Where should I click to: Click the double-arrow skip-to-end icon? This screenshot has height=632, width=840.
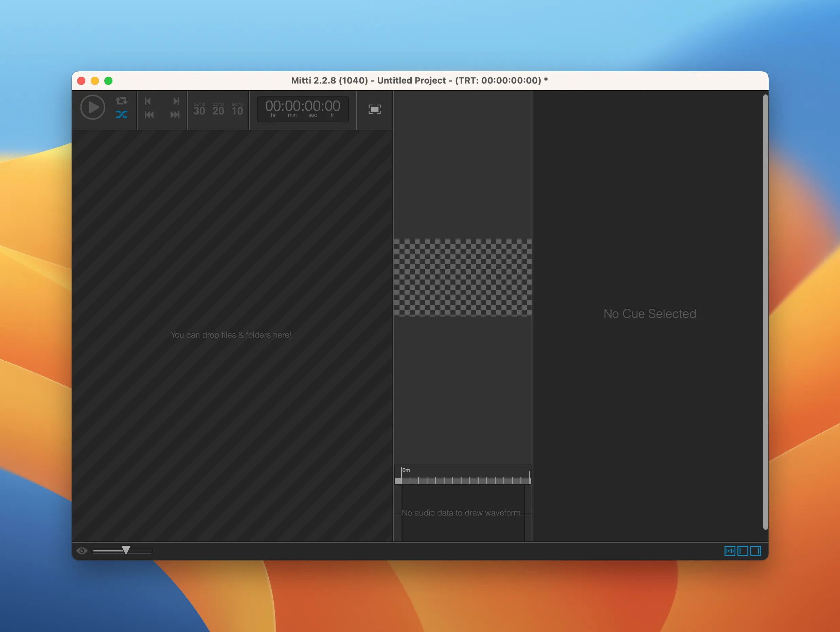[175, 115]
